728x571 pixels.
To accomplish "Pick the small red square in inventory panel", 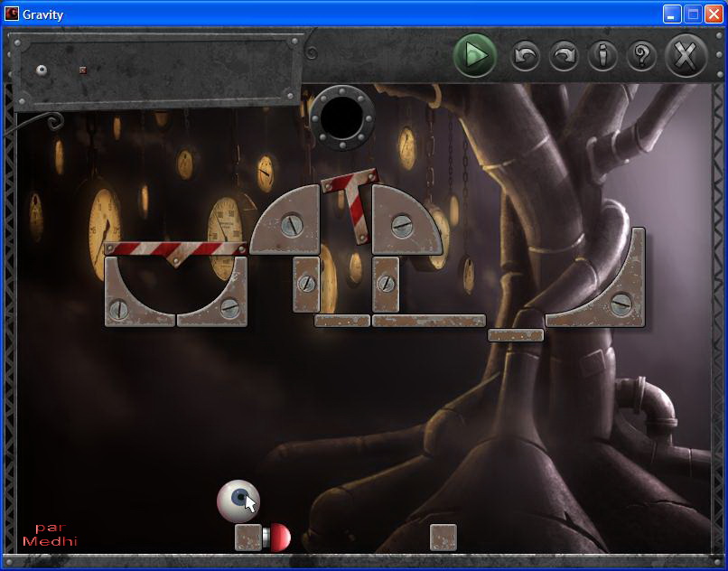I will 82,70.
